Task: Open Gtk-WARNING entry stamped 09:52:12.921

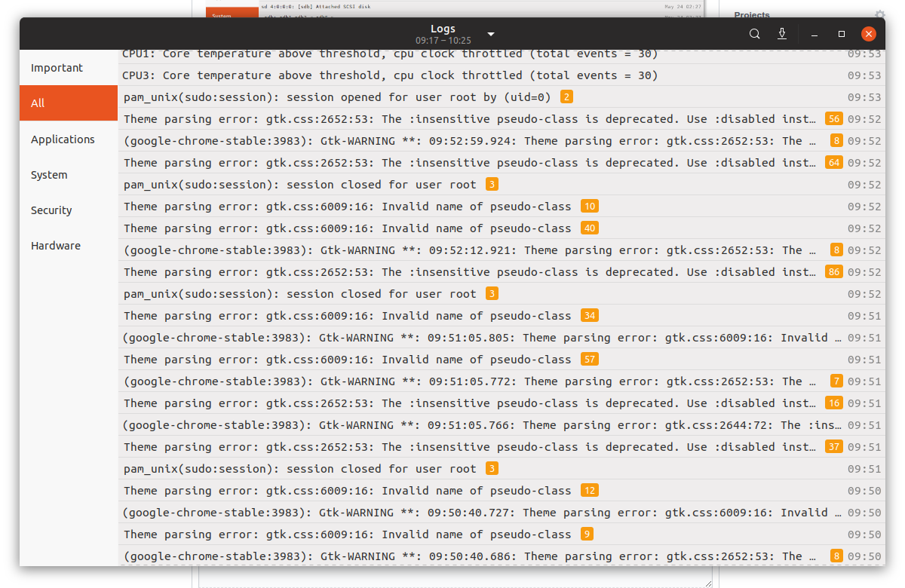Action: 502,250
